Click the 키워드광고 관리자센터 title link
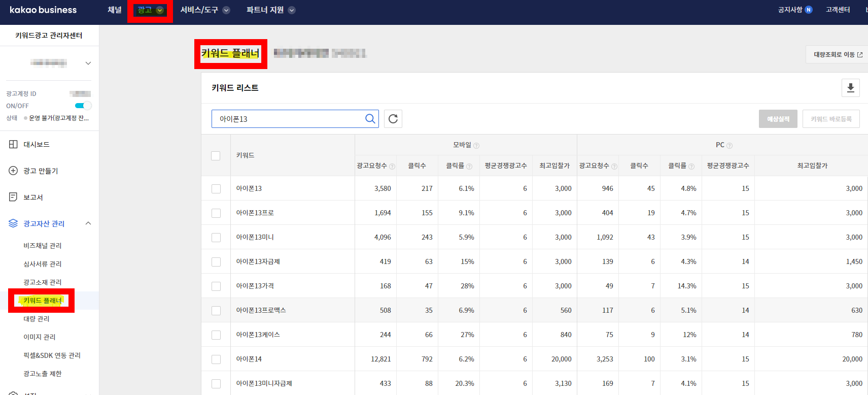Image resolution: width=868 pixels, height=395 pixels. (x=49, y=36)
